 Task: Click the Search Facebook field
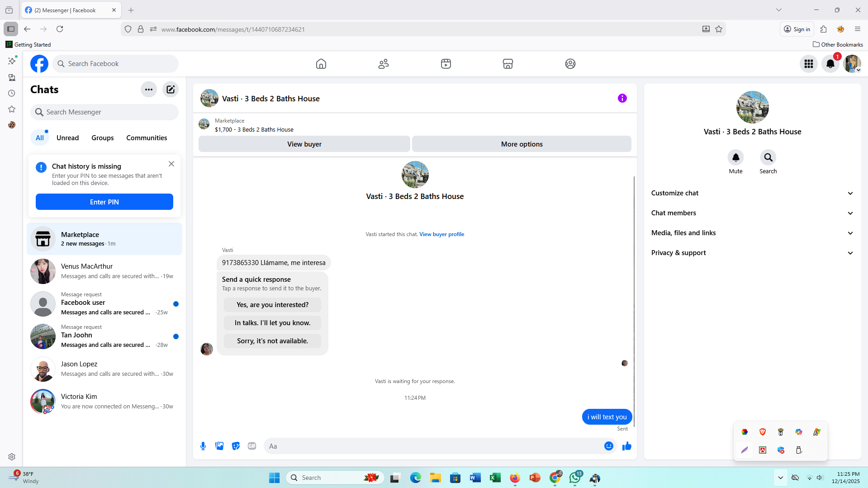pyautogui.click(x=116, y=64)
